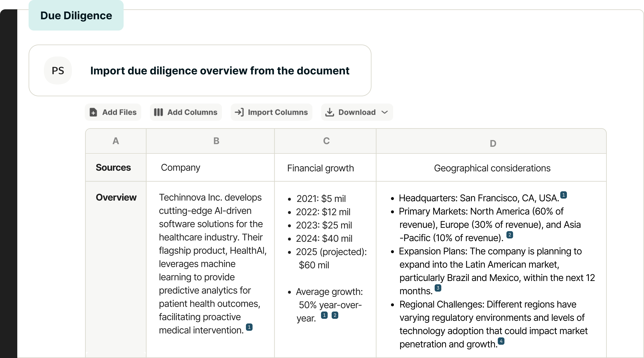This screenshot has width=644, height=358.
Task: Open citation 2 after Average growth text
Action: 335,315
